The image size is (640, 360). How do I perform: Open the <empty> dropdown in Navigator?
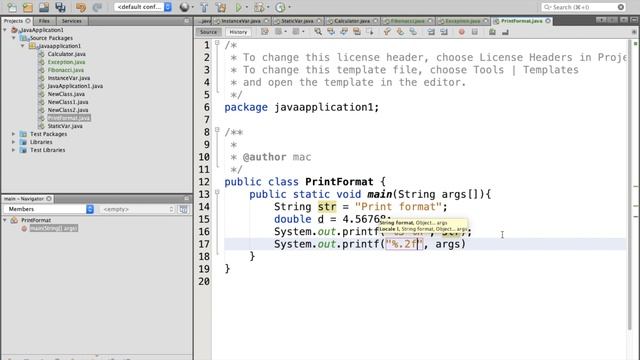(x=137, y=209)
